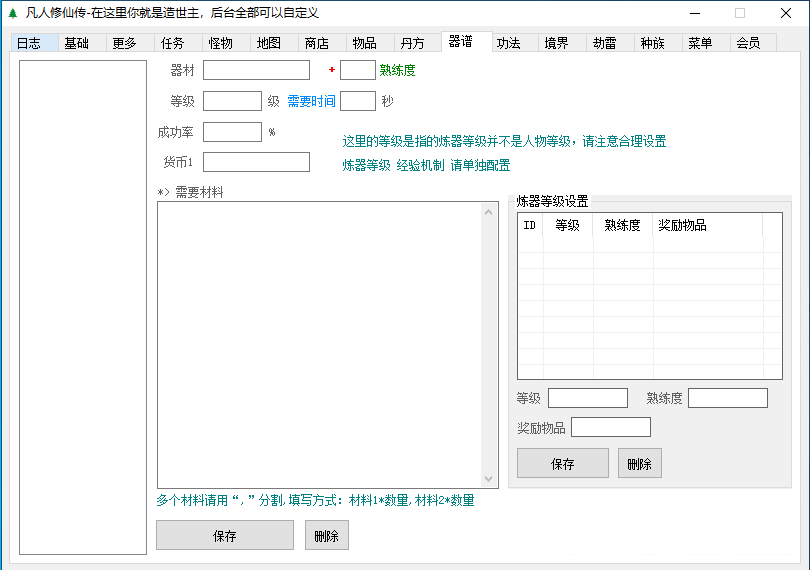
Task: Go to the 任务 tab
Action: point(178,43)
